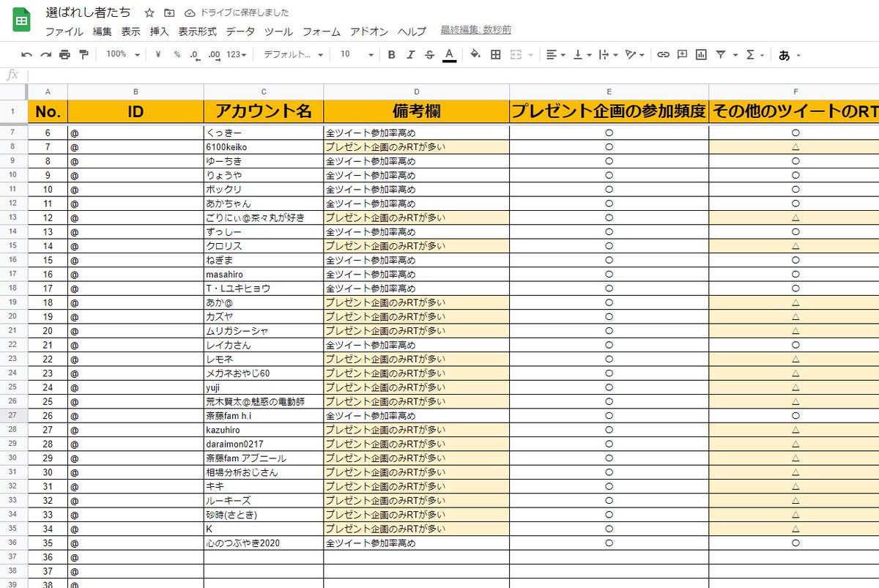Viewport: 879px width, 588px height.
Task: Open the ツール menu
Action: pos(278,31)
